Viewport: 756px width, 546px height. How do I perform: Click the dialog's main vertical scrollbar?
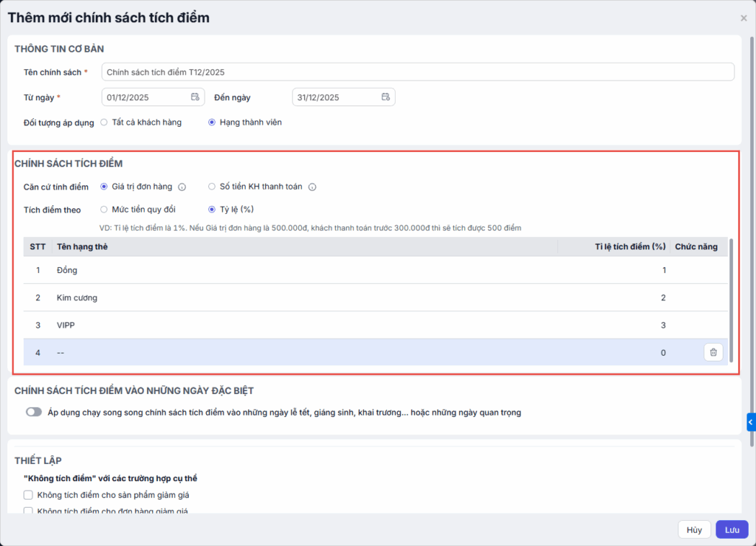(752, 241)
